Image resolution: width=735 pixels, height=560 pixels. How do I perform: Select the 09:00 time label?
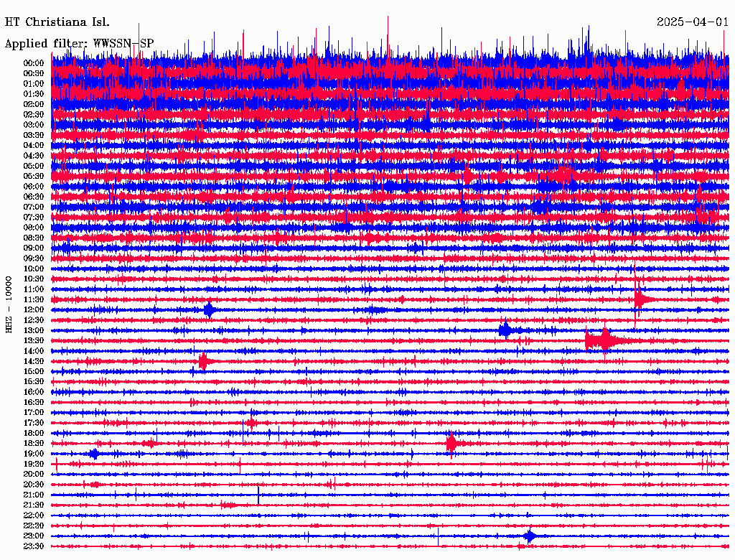tap(34, 248)
